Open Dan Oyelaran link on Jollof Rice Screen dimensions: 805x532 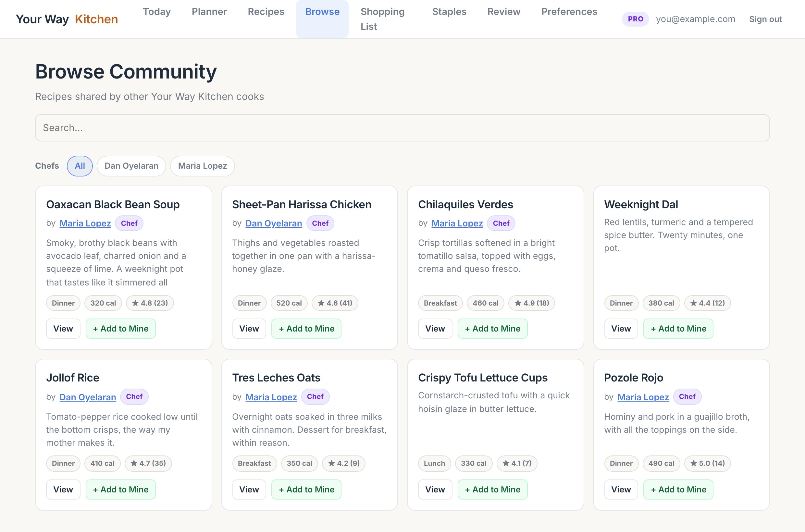88,397
